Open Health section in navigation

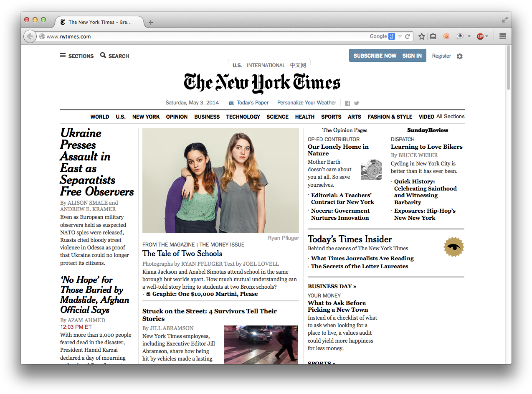tap(305, 117)
